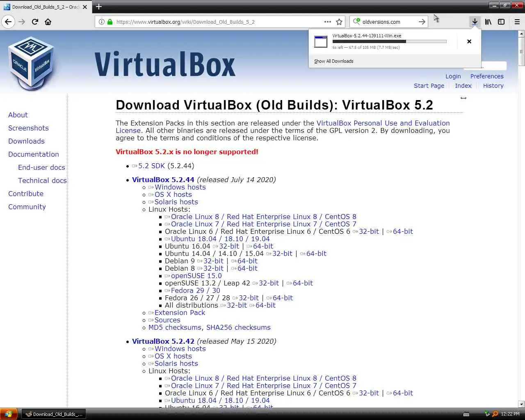Click the oldversions.com search field
Viewport: 525px width, 420px height.
388,22
